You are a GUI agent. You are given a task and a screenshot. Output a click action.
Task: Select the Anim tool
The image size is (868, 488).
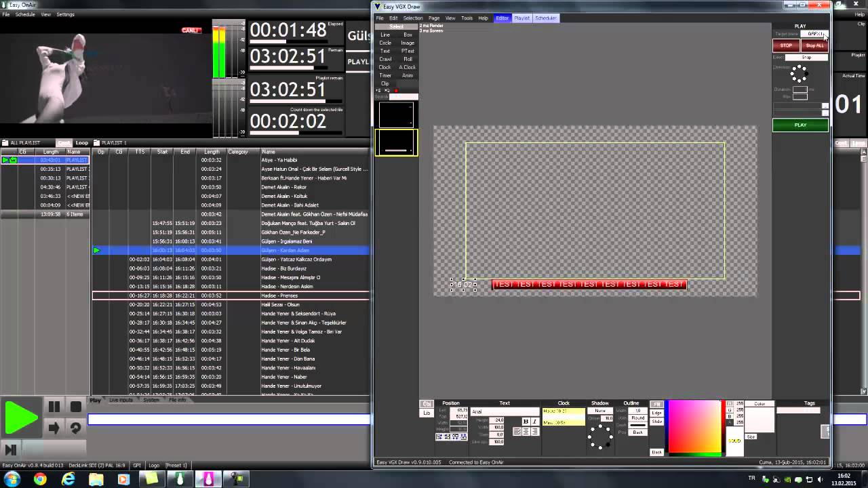pyautogui.click(x=408, y=75)
